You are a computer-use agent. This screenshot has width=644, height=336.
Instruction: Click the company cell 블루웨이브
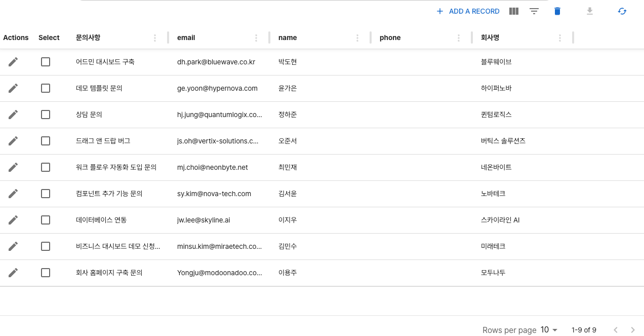coord(496,62)
